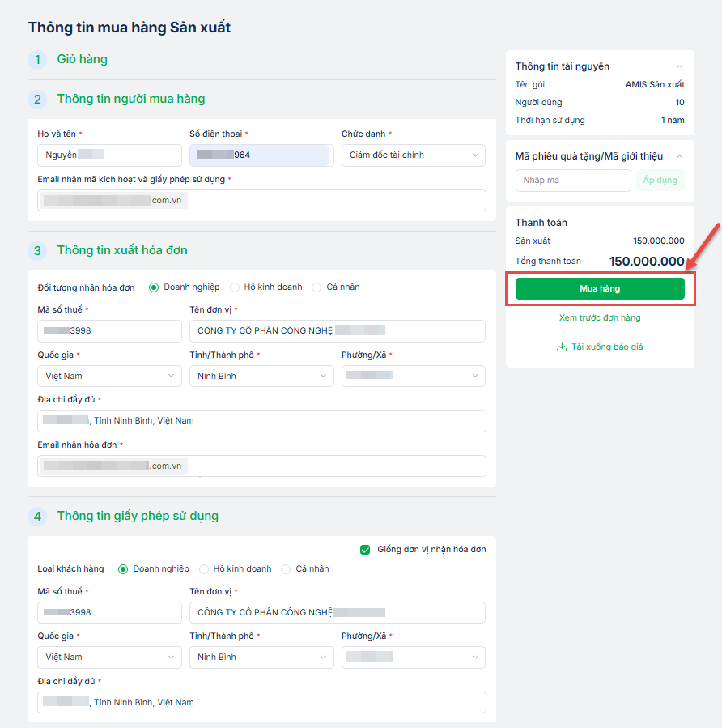This screenshot has height=728, width=722.
Task: Click the invoice Mã số thuế field
Action: click(x=109, y=331)
